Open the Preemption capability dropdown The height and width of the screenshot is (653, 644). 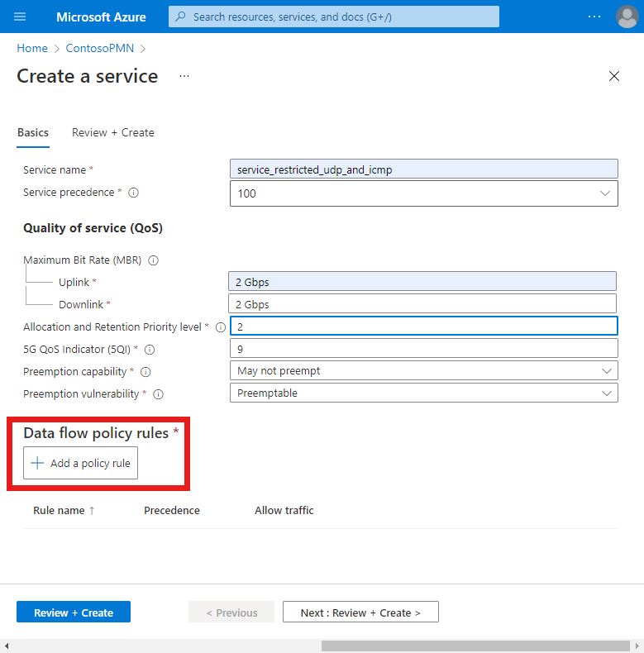coord(607,370)
